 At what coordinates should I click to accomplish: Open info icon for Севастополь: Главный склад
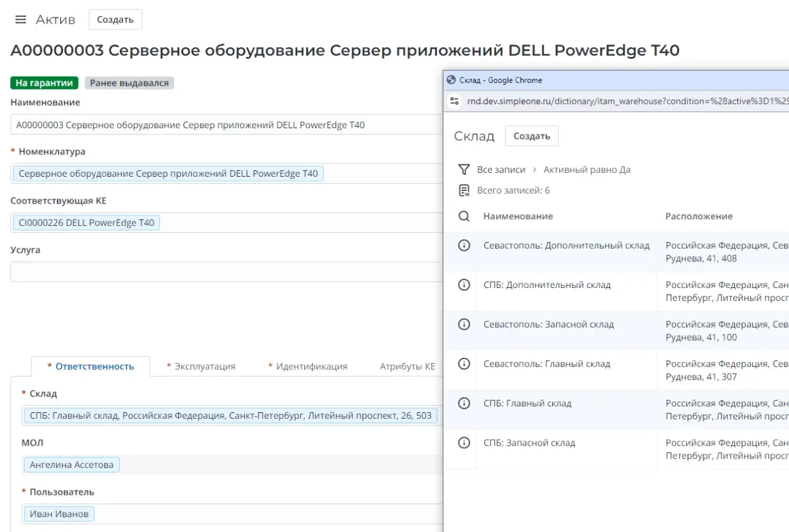click(x=464, y=364)
